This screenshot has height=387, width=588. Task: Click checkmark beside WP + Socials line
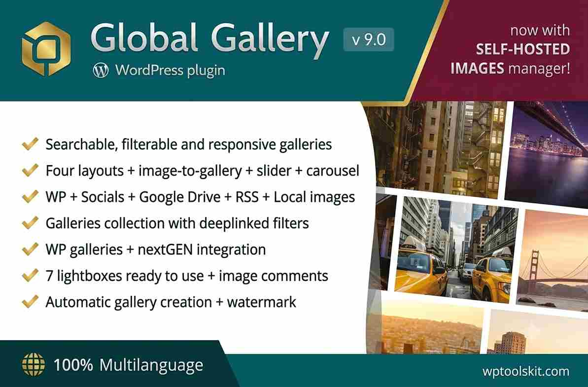pyautogui.click(x=30, y=196)
